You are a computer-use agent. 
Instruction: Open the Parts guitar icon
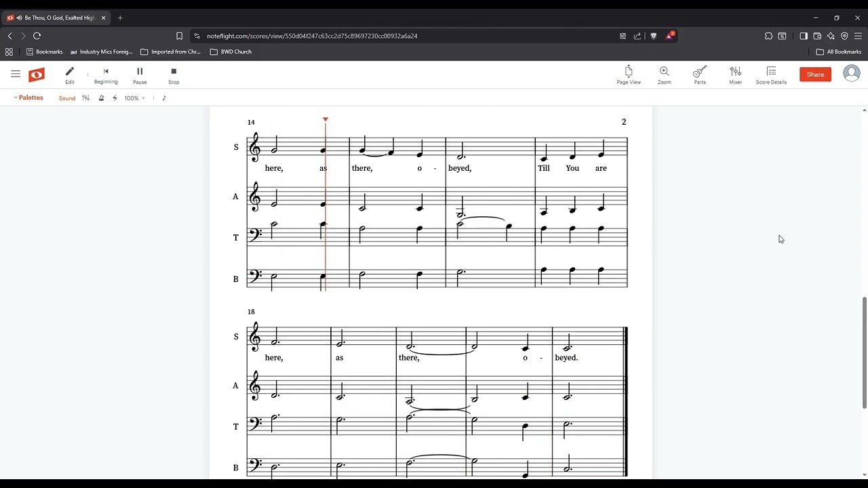coord(700,75)
